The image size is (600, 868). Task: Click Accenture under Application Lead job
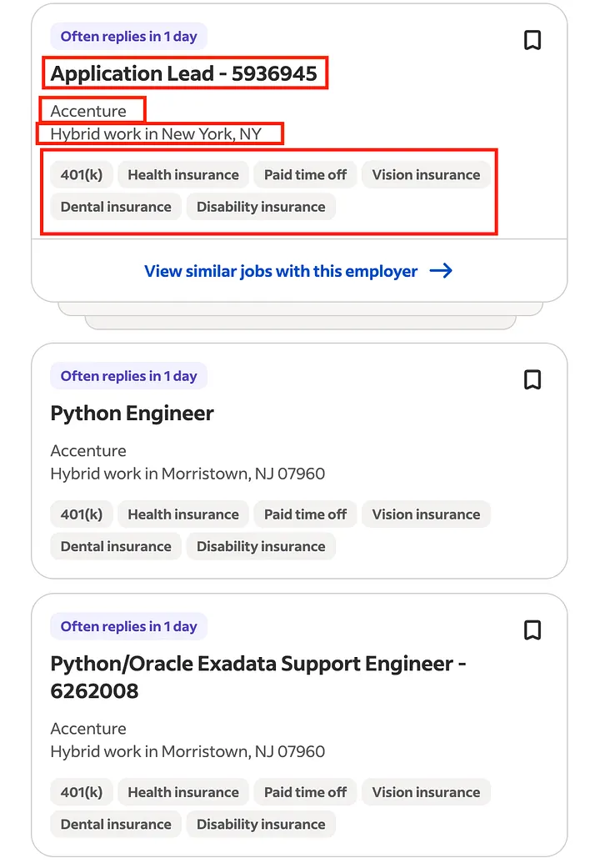(88, 111)
